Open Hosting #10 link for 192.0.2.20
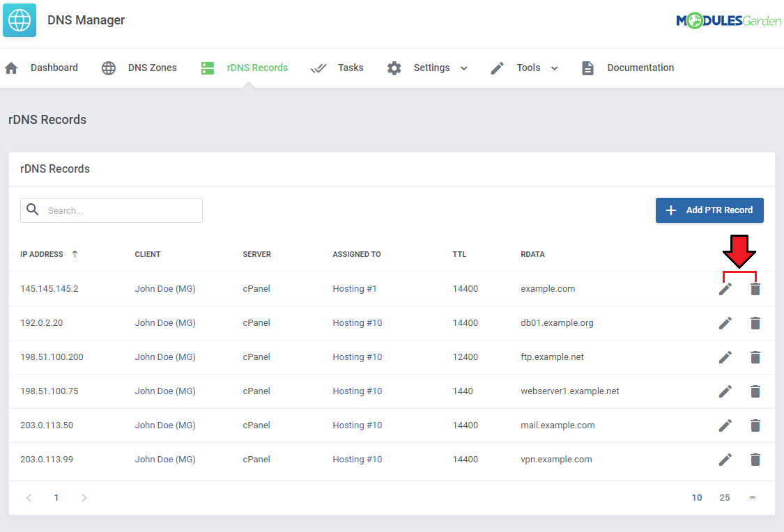This screenshot has height=532, width=784. pyautogui.click(x=358, y=323)
